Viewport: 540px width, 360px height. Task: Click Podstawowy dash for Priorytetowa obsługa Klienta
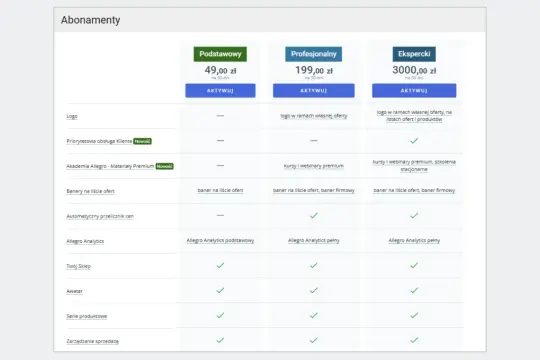(220, 141)
